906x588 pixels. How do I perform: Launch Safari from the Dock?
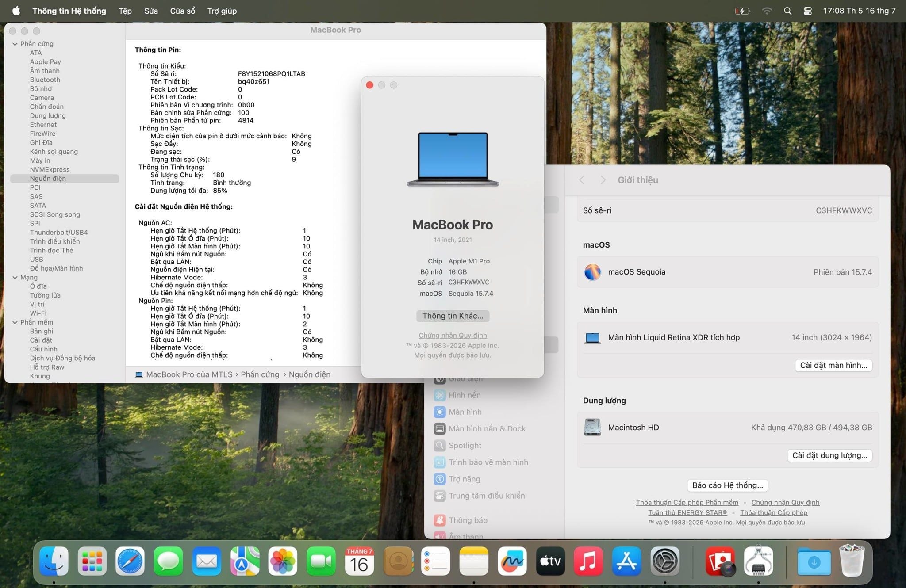pyautogui.click(x=130, y=561)
